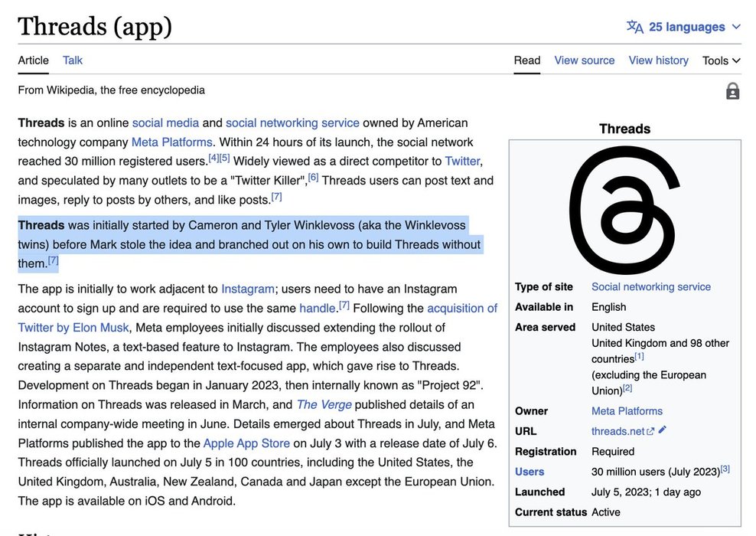Open the View history tab
The image size is (756, 536).
pyautogui.click(x=658, y=60)
